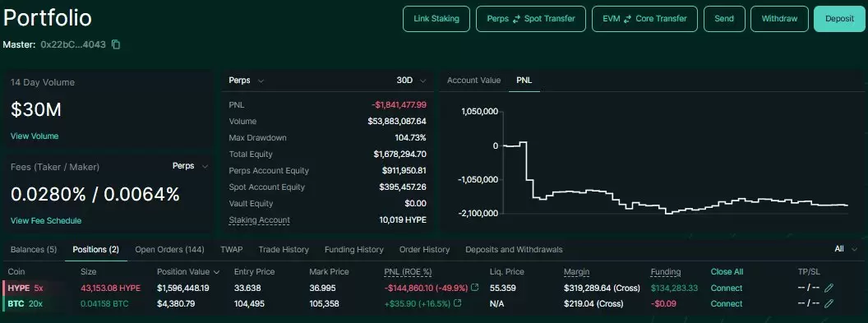The height and width of the screenshot is (323, 868).
Task: Open the All filter dropdown
Action: point(846,249)
